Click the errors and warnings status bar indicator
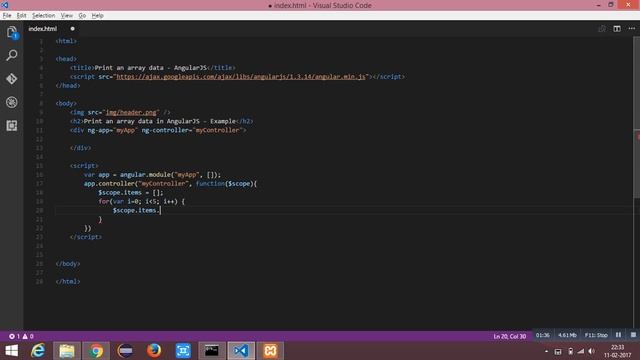The height and width of the screenshot is (360, 640). (x=21, y=336)
